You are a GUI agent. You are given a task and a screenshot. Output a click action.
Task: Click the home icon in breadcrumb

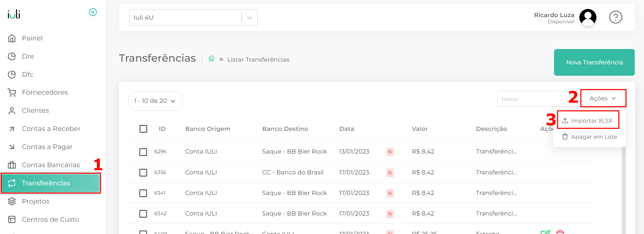pyautogui.click(x=211, y=59)
